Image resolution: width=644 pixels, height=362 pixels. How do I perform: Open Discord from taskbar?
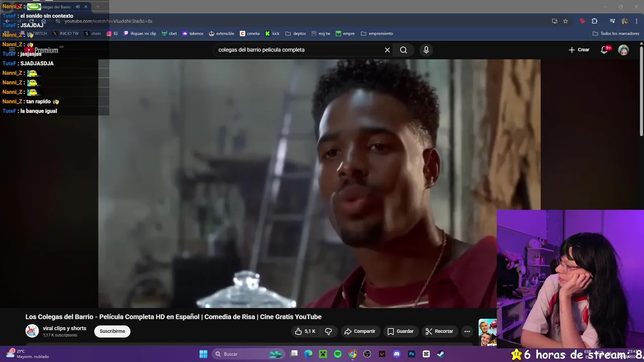(397, 354)
